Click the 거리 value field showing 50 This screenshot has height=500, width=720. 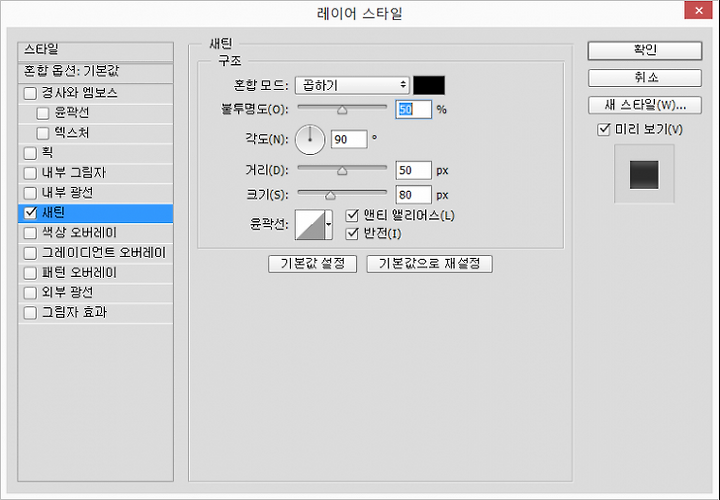(413, 170)
